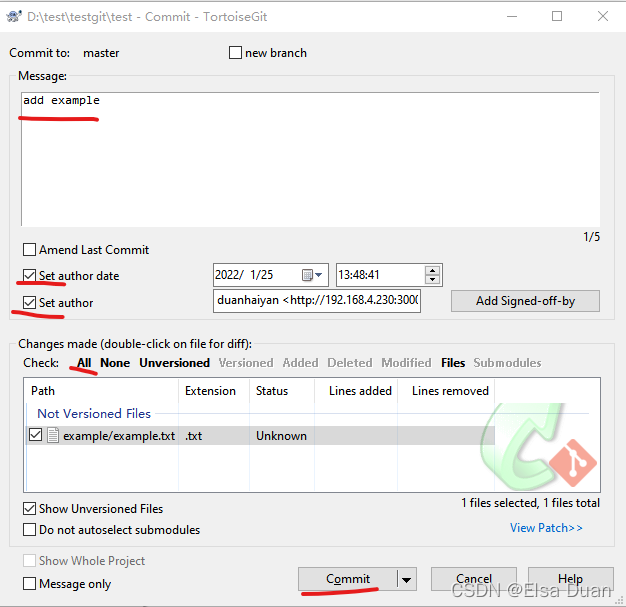Select None in Check filters

click(115, 363)
